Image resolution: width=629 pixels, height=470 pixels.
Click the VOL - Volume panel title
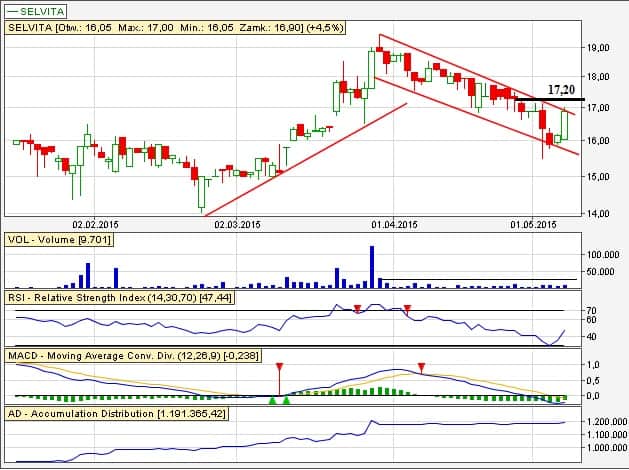pyautogui.click(x=59, y=240)
